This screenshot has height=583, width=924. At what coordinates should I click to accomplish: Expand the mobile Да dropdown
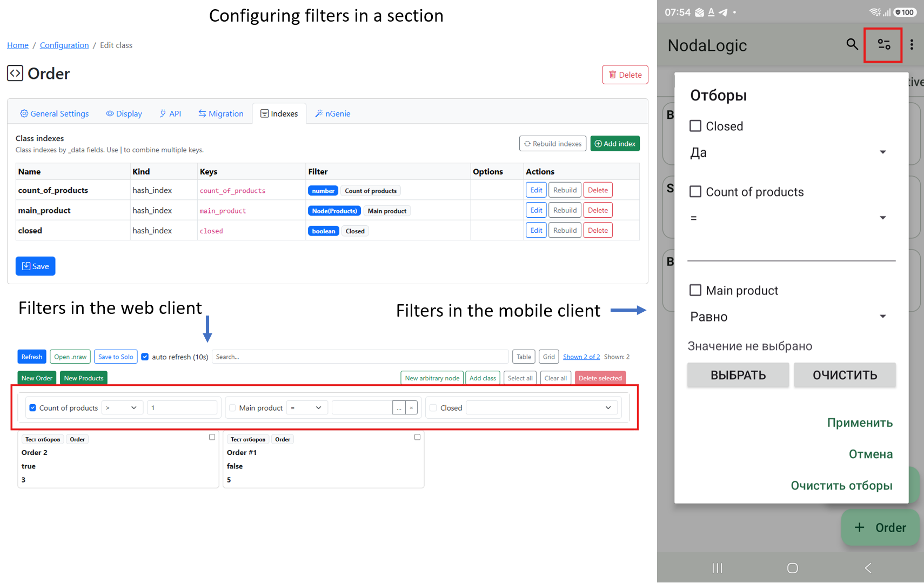pos(789,152)
